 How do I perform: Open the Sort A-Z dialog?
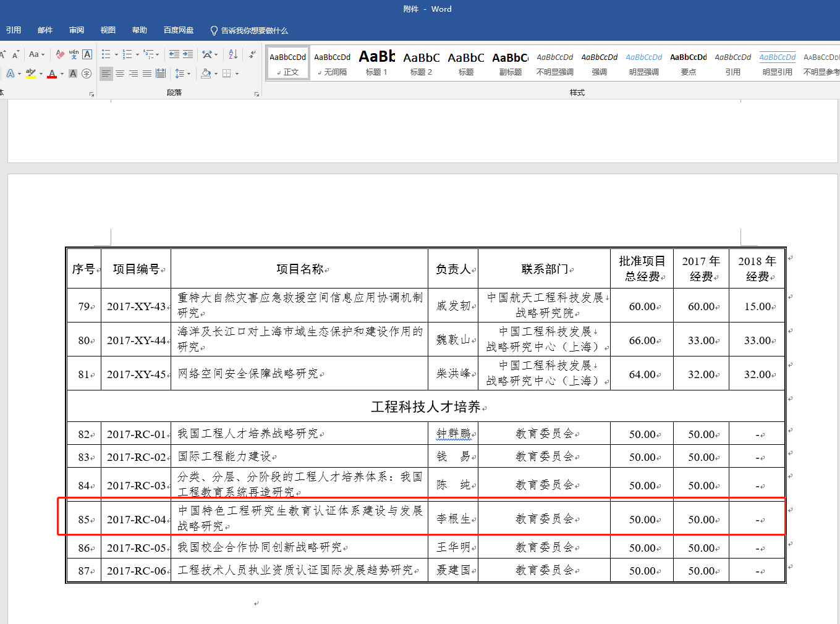point(233,54)
